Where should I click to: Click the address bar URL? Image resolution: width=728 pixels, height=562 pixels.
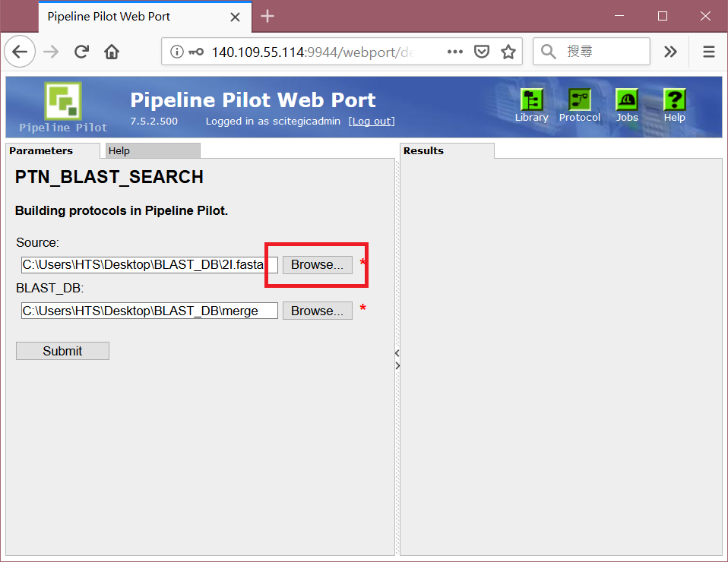click(312, 52)
